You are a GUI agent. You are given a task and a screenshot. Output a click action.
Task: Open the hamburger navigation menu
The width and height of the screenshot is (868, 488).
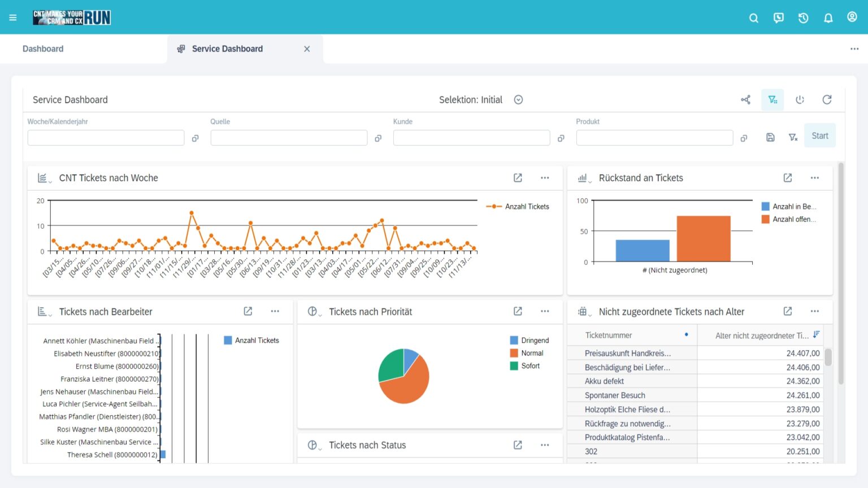pos(12,17)
